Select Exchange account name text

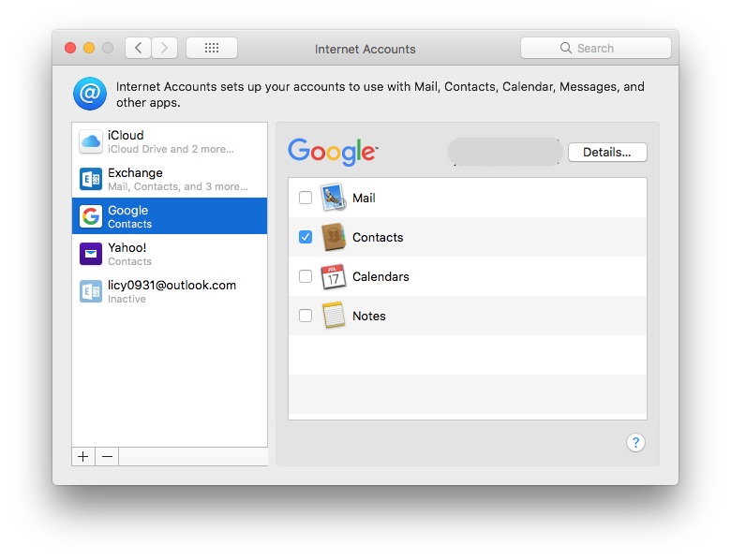135,173
